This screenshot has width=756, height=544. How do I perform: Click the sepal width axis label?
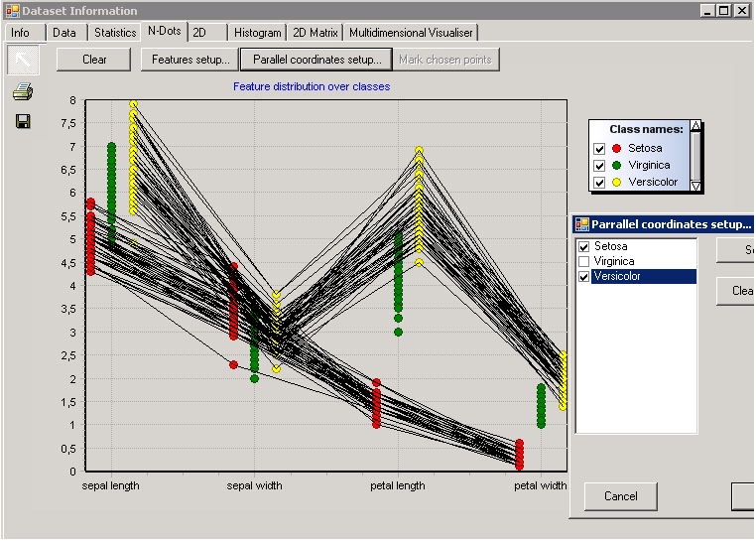254,485
